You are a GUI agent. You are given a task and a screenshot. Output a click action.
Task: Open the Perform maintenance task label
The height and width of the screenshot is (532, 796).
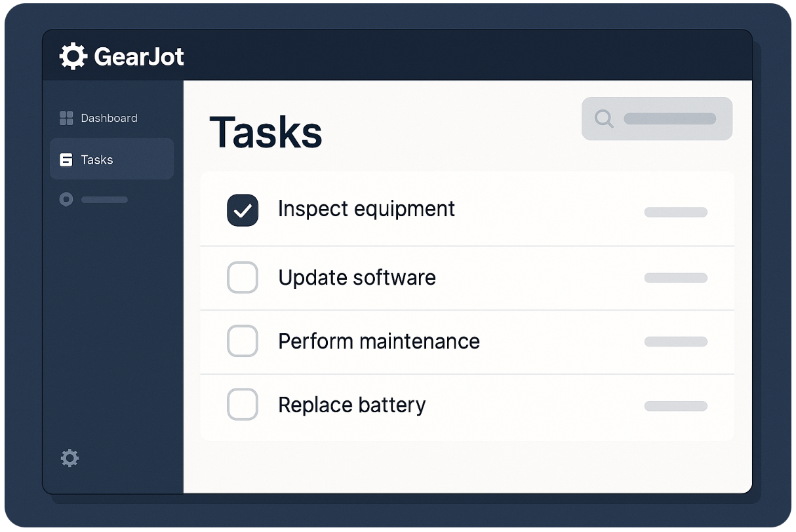(x=379, y=341)
